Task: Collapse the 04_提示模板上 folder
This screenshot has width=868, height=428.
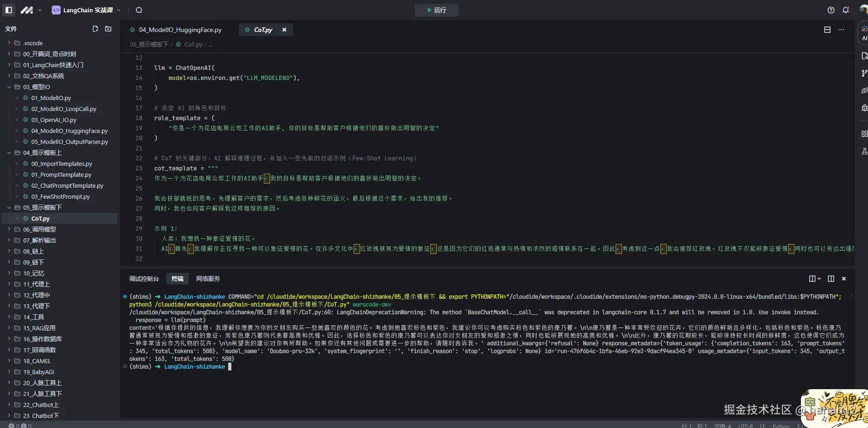Action: pos(59,153)
